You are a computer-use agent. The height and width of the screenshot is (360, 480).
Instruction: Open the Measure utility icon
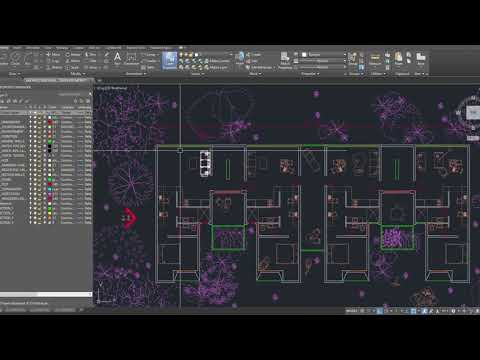tap(375, 59)
